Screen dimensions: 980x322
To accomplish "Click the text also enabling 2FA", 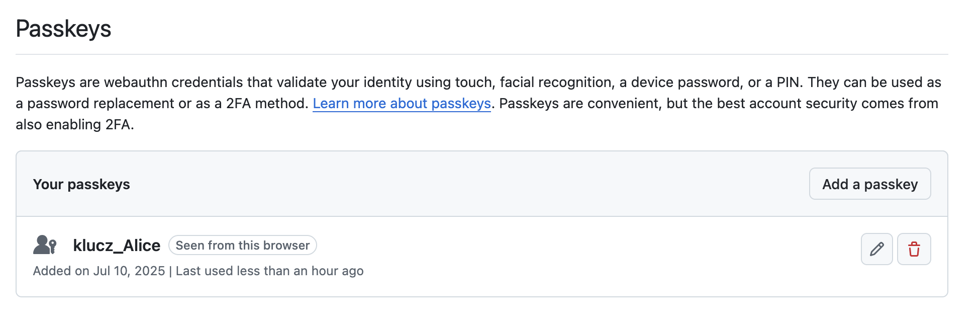I will [74, 125].
